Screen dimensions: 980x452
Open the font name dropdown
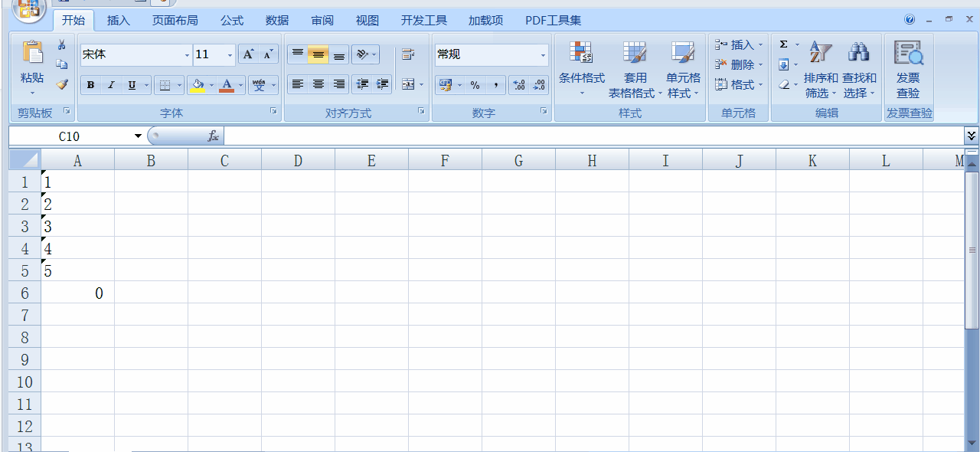187,54
